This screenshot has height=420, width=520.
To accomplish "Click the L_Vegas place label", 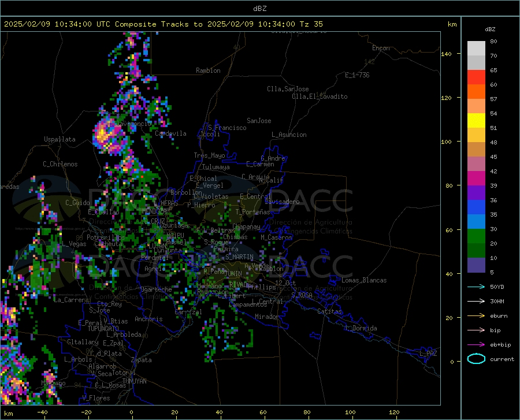I will pos(74,244).
